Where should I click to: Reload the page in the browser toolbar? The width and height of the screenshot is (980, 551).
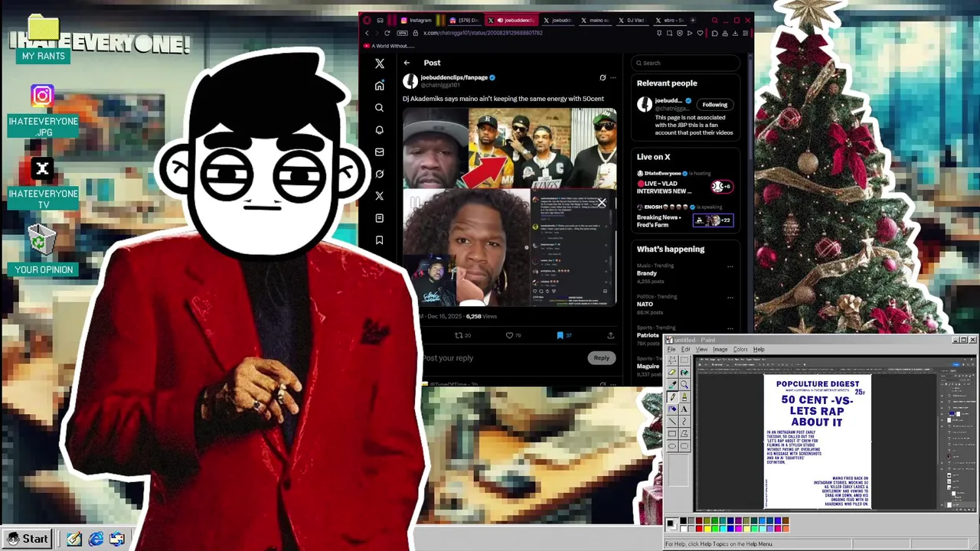[387, 33]
